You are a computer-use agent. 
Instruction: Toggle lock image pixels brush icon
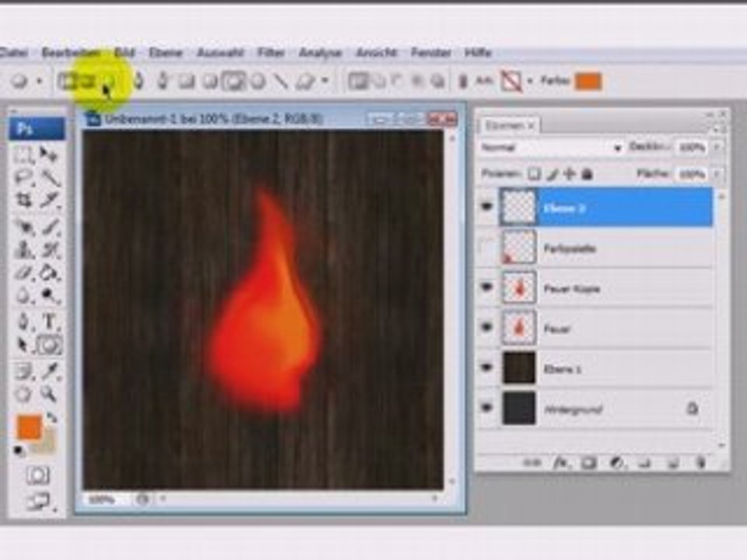[552, 174]
